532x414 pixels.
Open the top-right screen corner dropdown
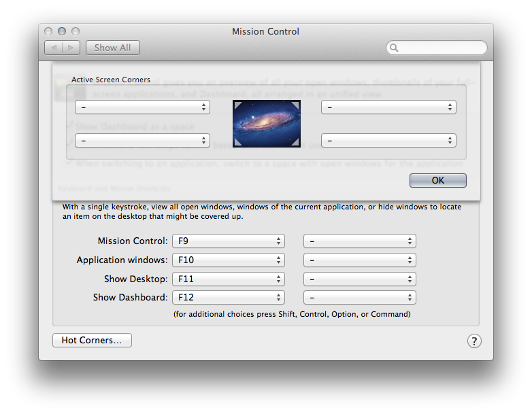(388, 107)
